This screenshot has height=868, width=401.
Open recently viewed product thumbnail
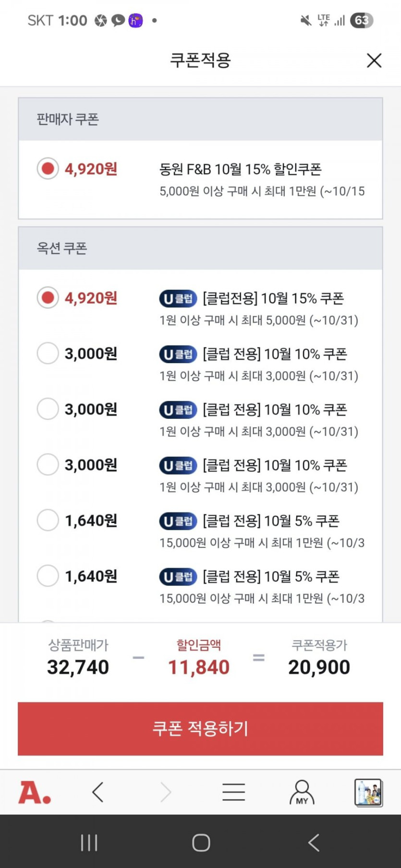tap(368, 792)
